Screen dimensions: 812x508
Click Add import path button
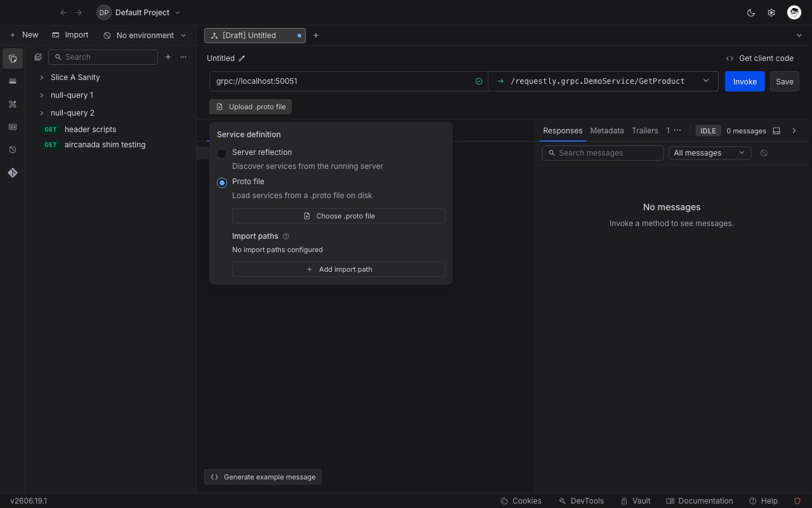click(x=339, y=269)
